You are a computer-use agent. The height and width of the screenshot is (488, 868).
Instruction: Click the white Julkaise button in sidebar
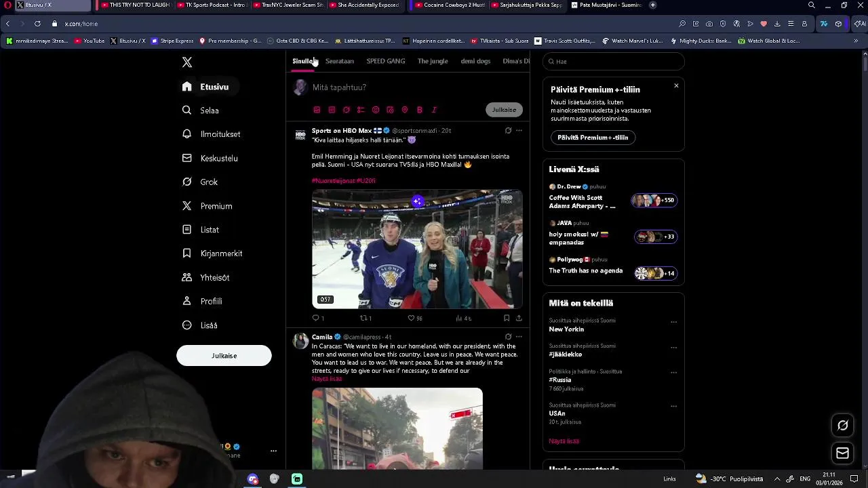(x=224, y=356)
